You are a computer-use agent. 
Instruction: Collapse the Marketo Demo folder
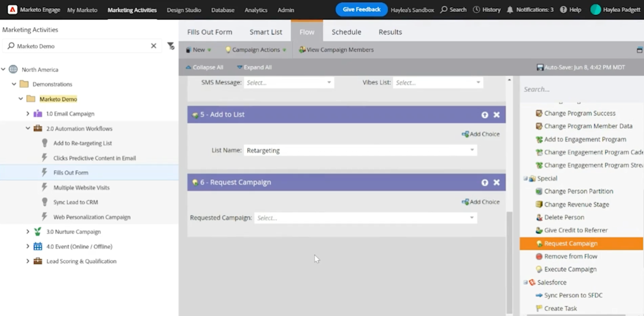21,99
